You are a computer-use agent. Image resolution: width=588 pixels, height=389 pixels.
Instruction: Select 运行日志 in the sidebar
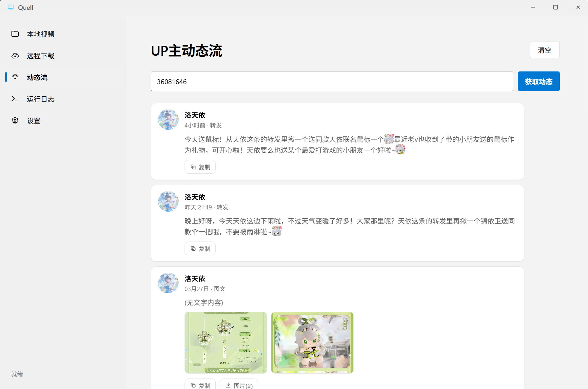[40, 99]
